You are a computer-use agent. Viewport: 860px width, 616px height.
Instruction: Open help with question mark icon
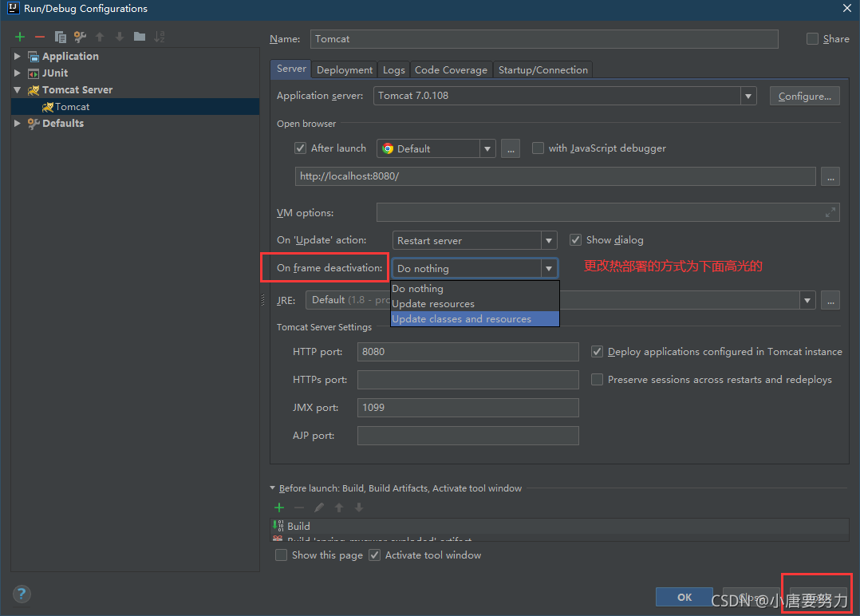tap(22, 594)
